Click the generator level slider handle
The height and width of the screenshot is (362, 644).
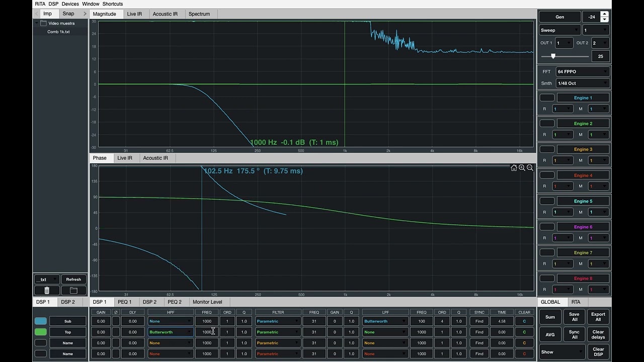[x=553, y=56]
